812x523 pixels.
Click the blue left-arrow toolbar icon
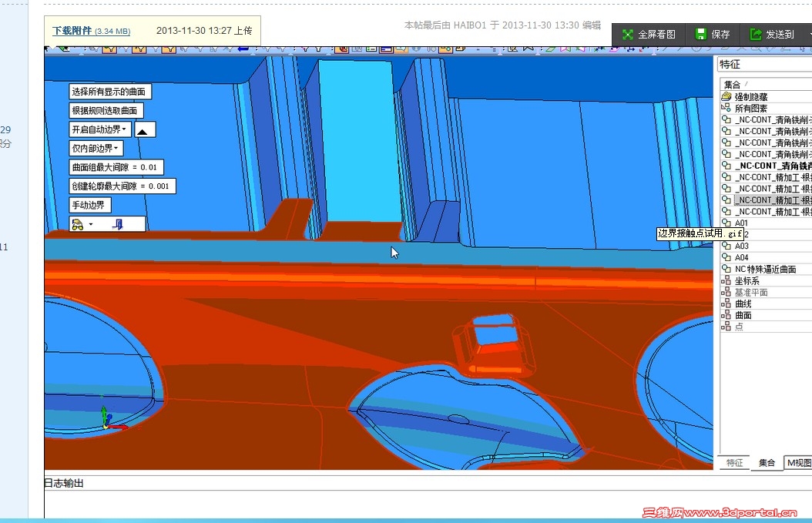[x=243, y=49]
